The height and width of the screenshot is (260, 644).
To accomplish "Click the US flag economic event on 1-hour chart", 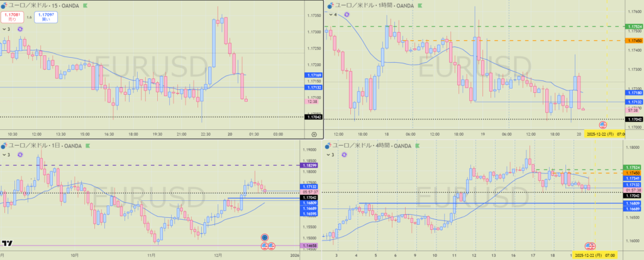I will tap(603, 124).
